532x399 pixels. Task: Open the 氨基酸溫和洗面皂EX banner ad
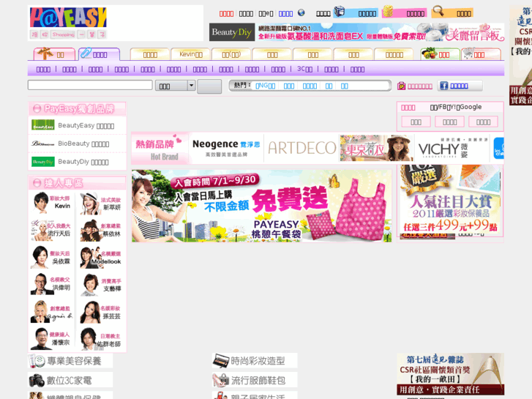click(341, 33)
